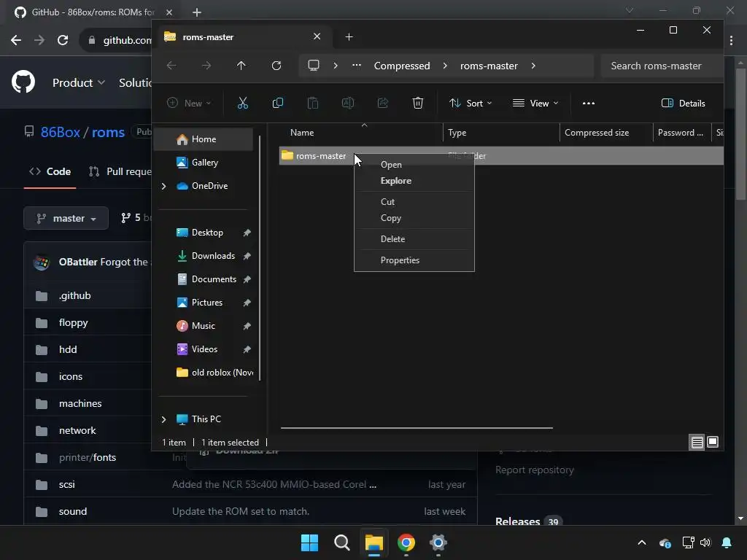Choose Cut in the context menu

point(414,201)
